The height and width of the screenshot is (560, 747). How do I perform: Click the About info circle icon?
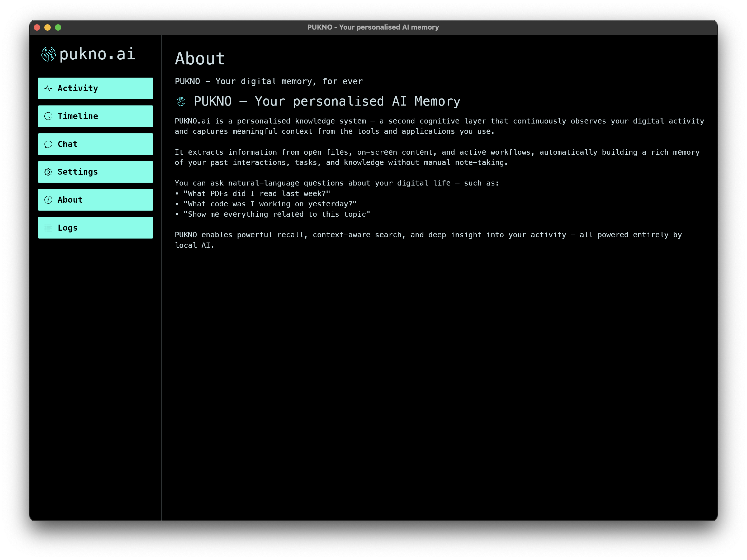pyautogui.click(x=48, y=200)
